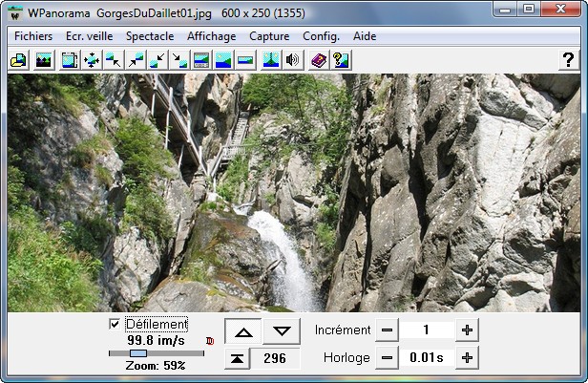Image resolution: width=588 pixels, height=383 pixels.
Task: Click the question mark picture info icon
Action: [x=341, y=60]
